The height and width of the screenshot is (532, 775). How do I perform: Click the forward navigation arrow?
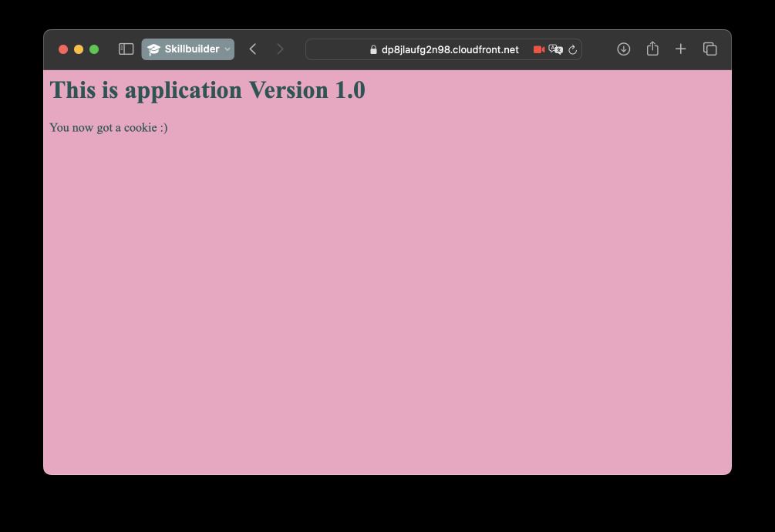pos(280,49)
